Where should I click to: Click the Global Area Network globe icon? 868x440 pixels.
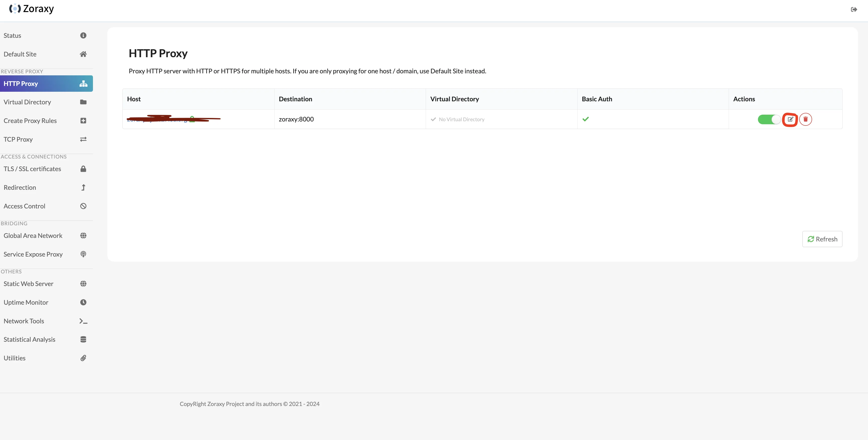[x=83, y=236]
